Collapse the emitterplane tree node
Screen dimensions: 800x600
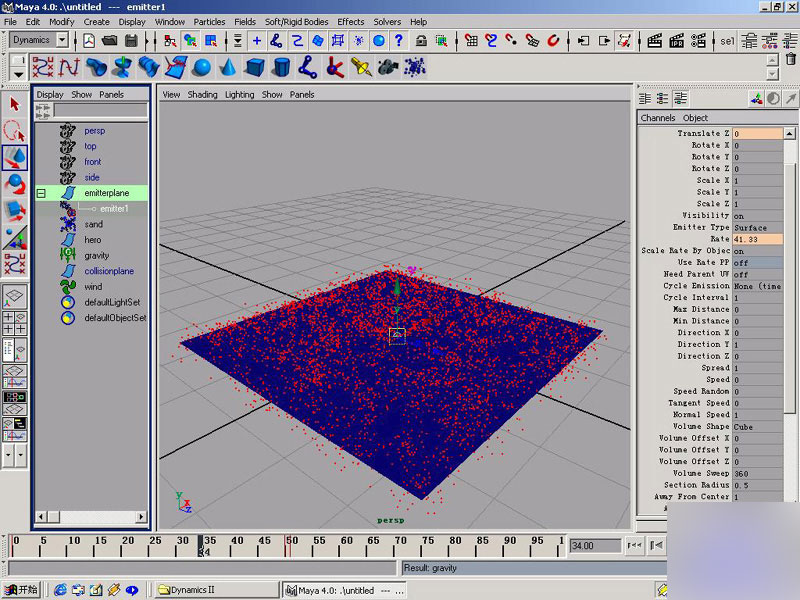[x=41, y=193]
